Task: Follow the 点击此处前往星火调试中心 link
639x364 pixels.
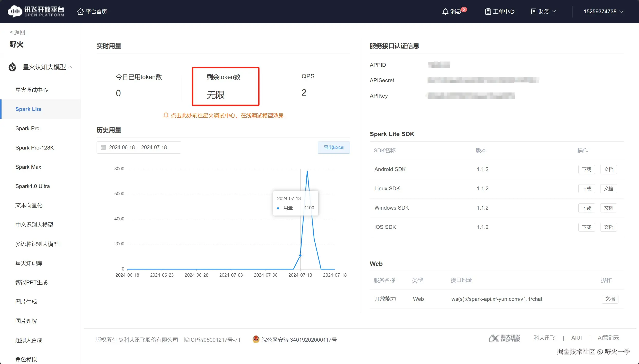Action: [227, 116]
